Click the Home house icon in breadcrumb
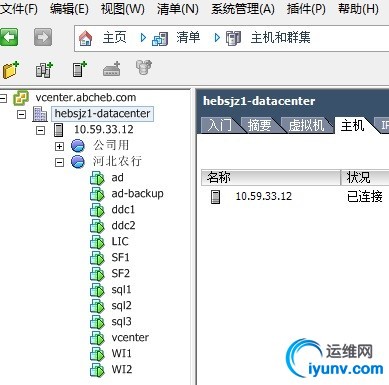Screen dimensions: 389x385 coord(86,38)
